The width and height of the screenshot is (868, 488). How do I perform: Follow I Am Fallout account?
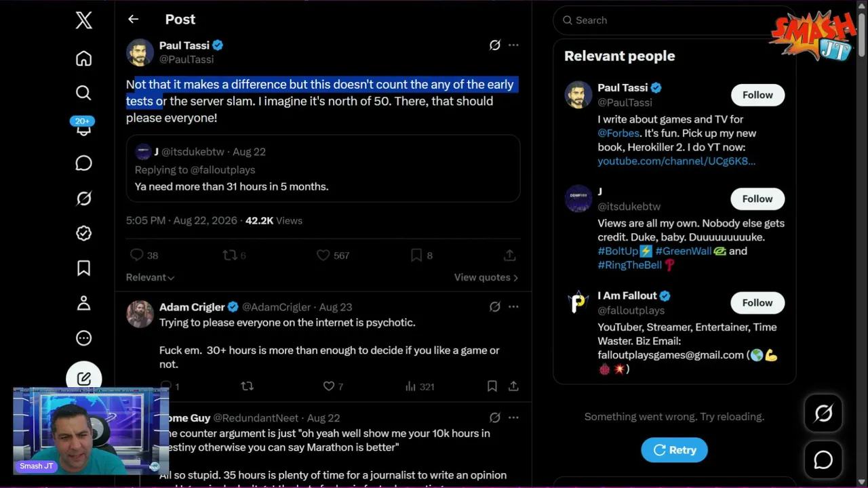tap(757, 303)
